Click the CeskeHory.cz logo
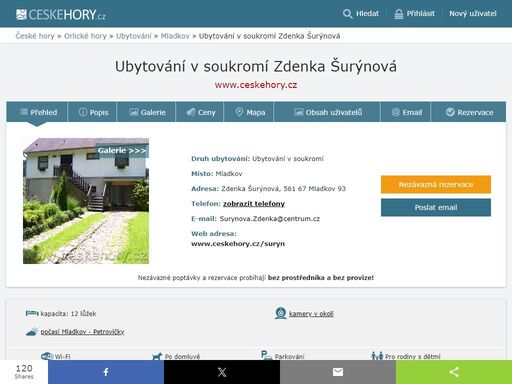 pos(61,15)
